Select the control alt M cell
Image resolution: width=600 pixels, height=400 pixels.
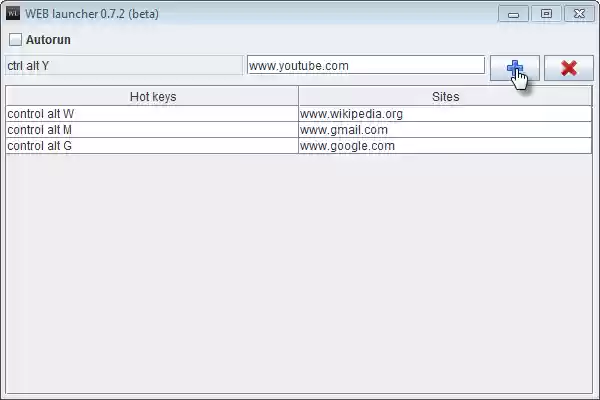pyautogui.click(x=152, y=130)
